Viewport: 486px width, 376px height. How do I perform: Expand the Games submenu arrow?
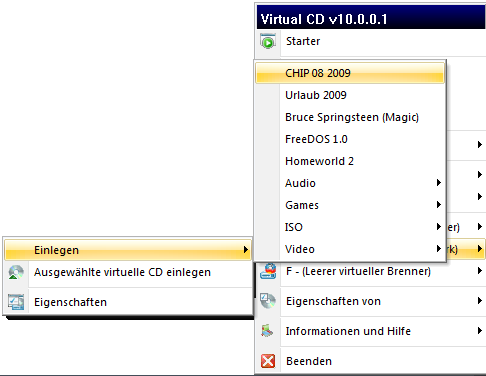click(x=439, y=205)
